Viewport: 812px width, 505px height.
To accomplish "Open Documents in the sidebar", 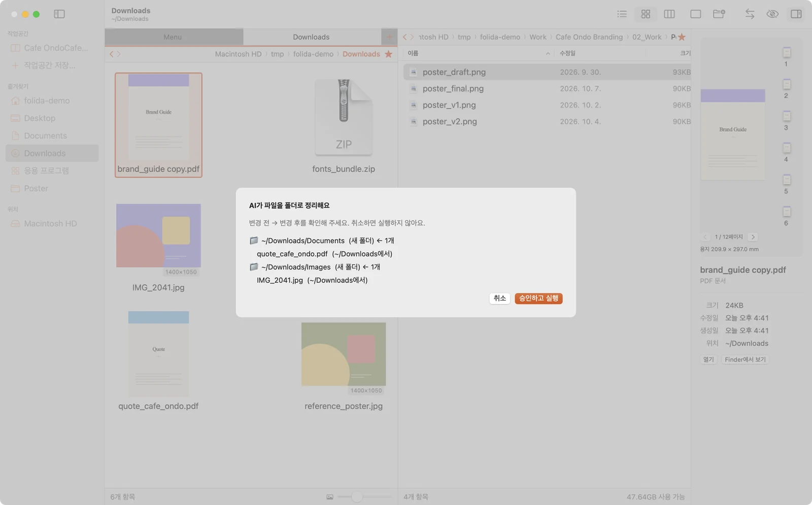I will point(52,136).
